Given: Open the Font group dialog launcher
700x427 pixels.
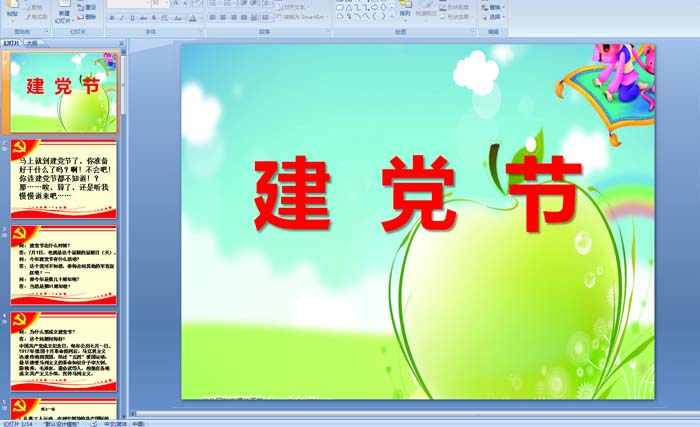Looking at the screenshot, I should point(201,31).
